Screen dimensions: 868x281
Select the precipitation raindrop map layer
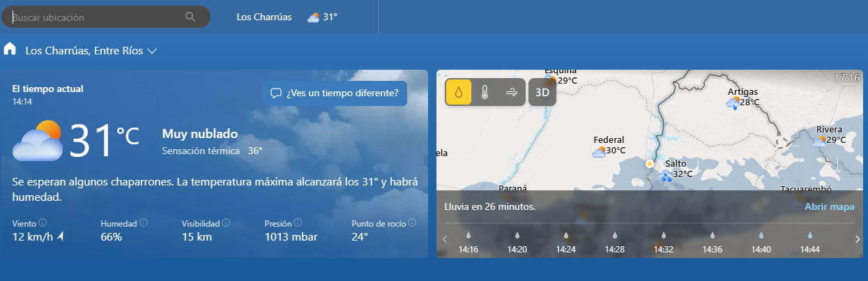pyautogui.click(x=458, y=92)
